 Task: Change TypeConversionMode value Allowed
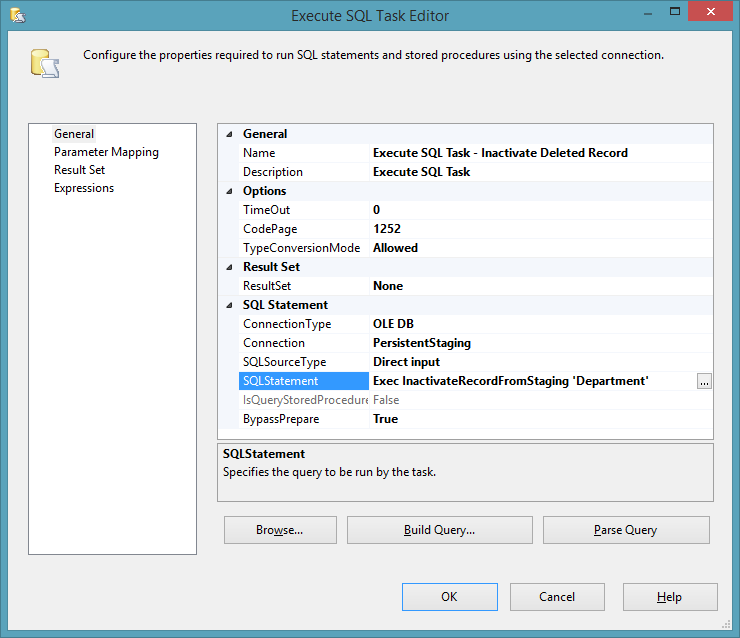(541, 248)
